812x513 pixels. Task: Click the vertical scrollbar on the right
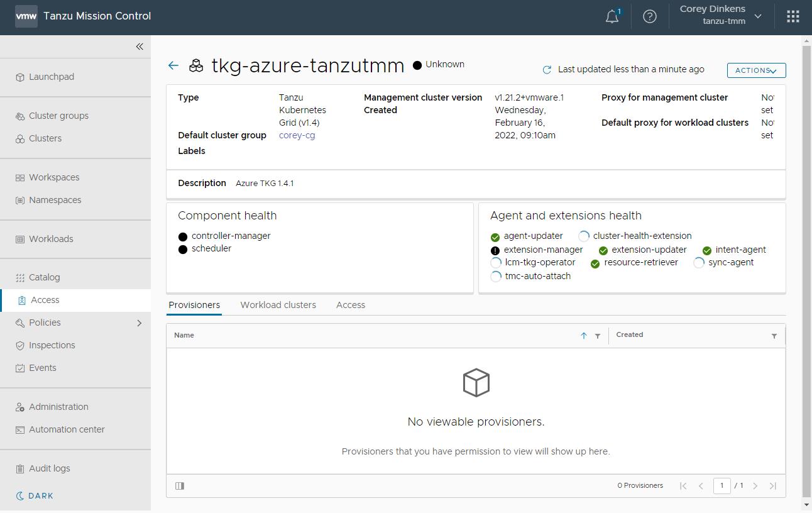pos(807,270)
